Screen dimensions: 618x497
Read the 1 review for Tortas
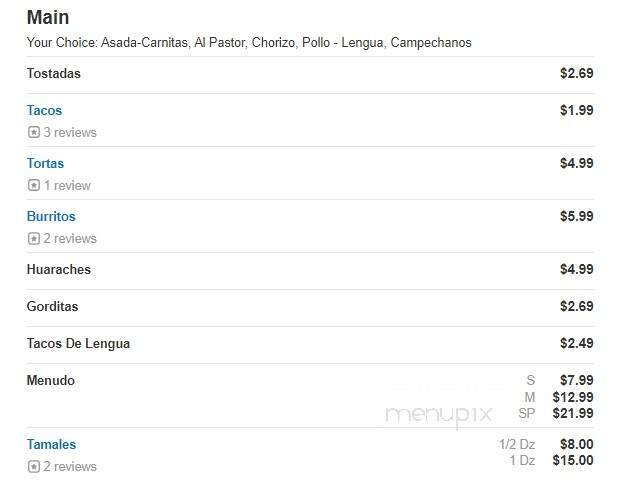pos(67,186)
